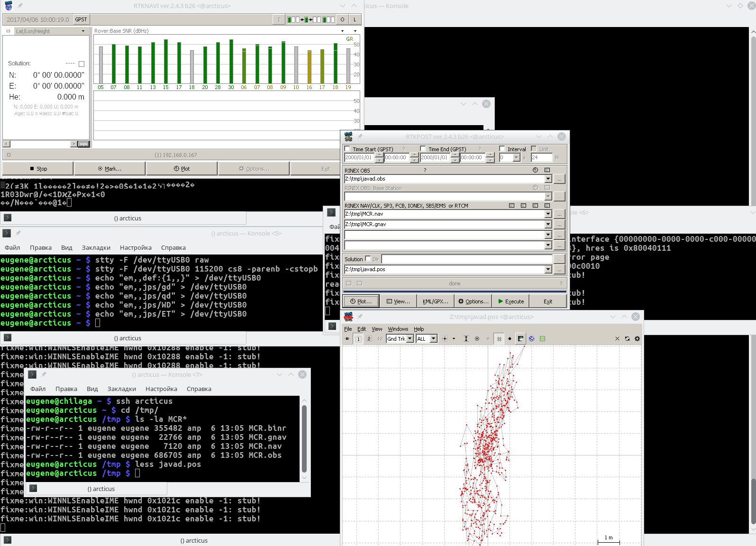The image size is (756, 546).
Task: Click the map image display icon
Action: (520, 339)
